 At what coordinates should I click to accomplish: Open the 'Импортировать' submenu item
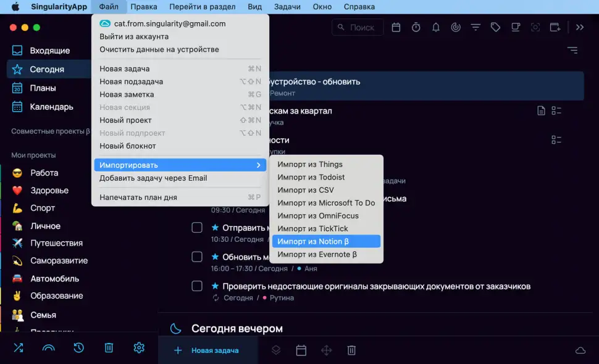click(x=180, y=165)
